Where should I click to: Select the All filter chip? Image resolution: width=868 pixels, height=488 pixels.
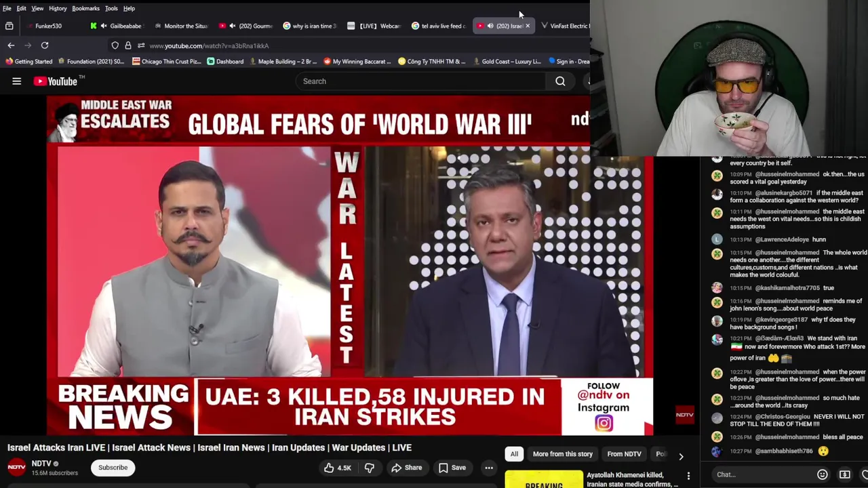(x=514, y=454)
